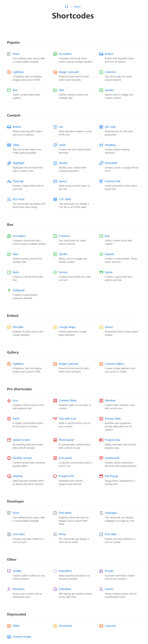This screenshot has height=644, width=148.
Task: Open the Exit Popup shortcode page
Action: pos(111,476)
